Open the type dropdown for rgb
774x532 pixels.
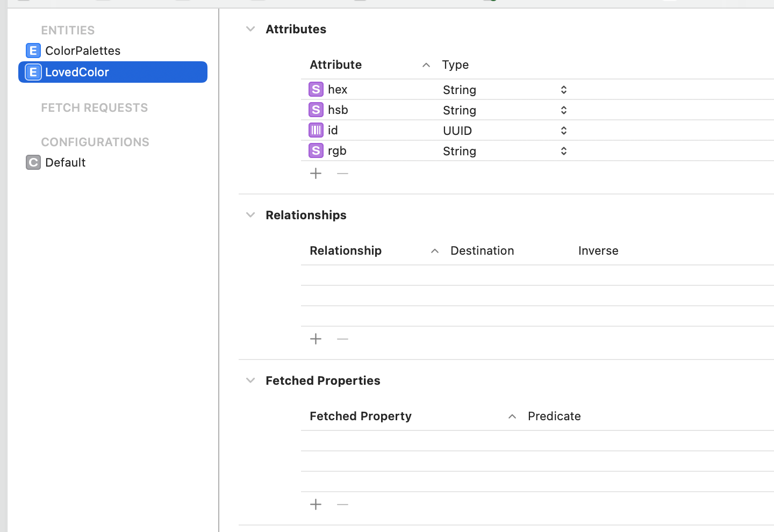pos(563,151)
